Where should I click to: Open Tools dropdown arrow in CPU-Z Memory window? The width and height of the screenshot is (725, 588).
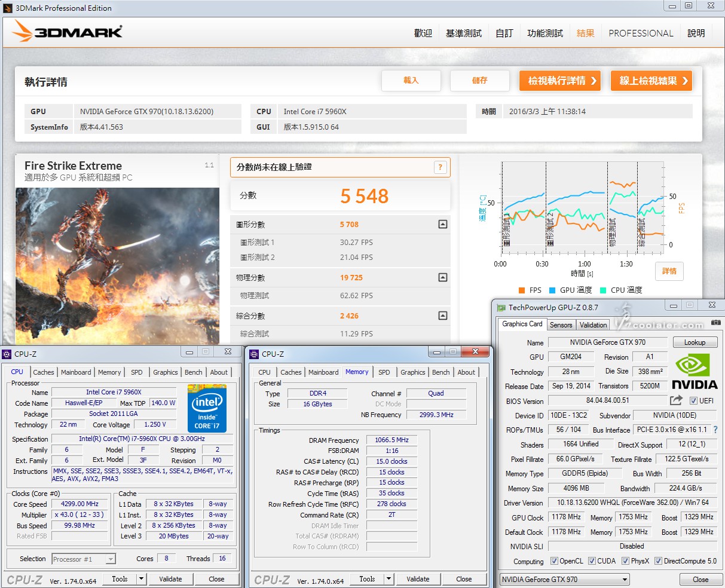[388, 579]
